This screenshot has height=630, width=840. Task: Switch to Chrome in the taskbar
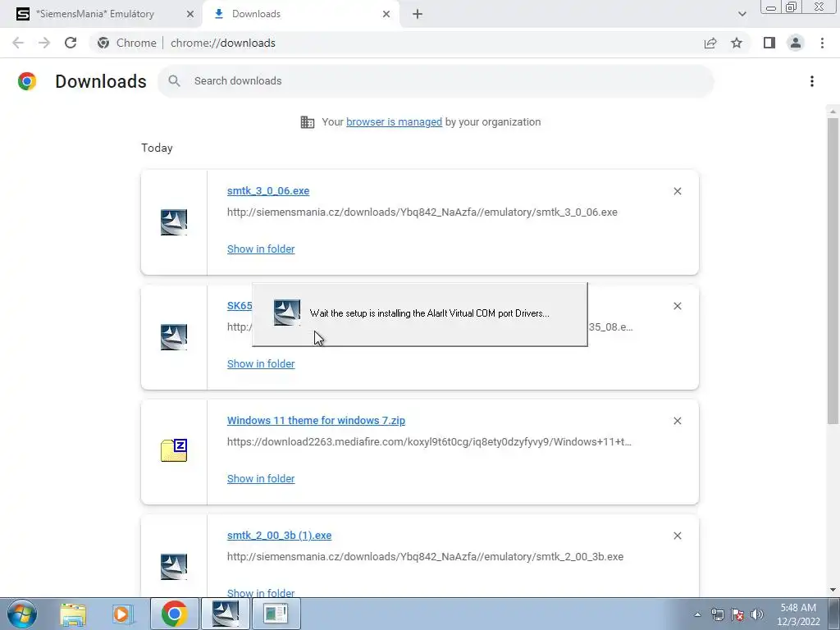tap(174, 614)
